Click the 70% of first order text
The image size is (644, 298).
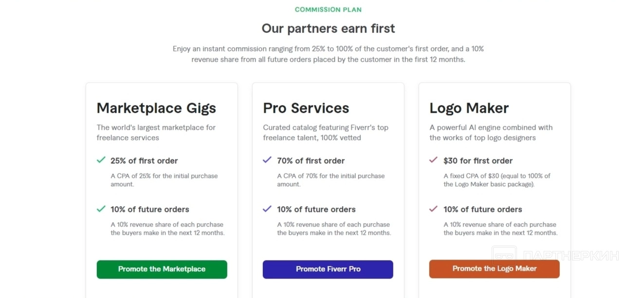(311, 161)
